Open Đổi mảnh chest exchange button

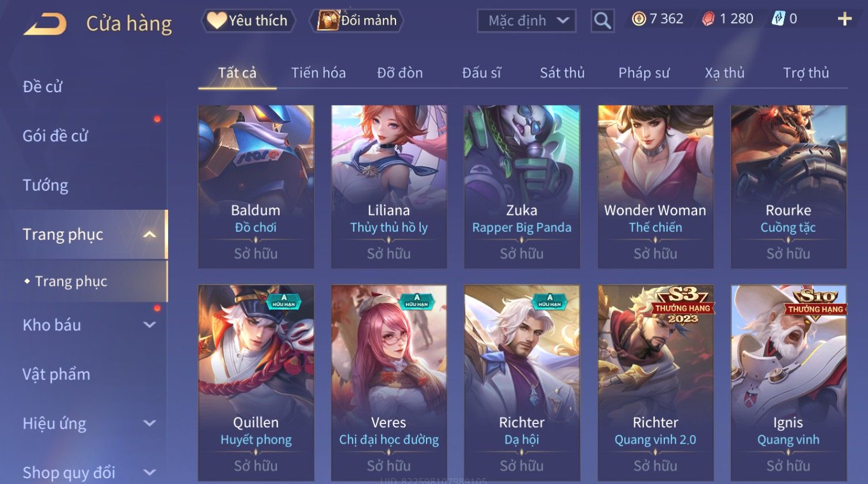point(357,21)
